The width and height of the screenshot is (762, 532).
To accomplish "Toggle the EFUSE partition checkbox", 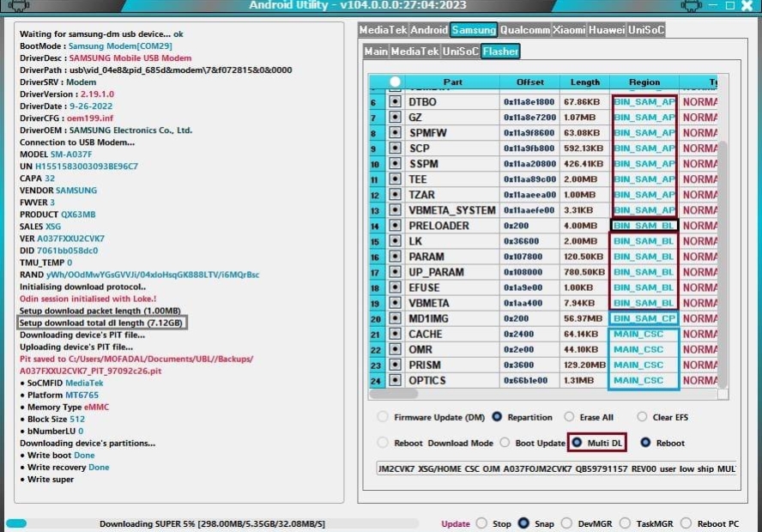I will 395,287.
